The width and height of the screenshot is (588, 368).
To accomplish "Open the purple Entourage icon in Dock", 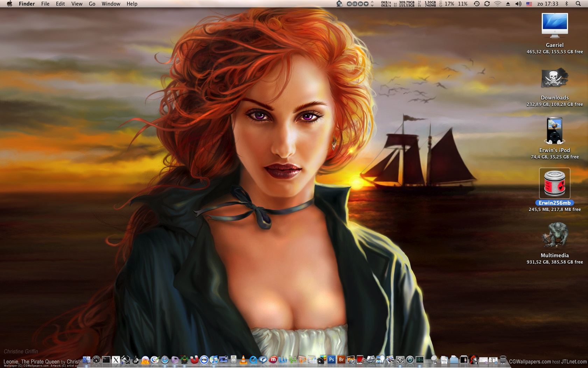I will point(175,360).
